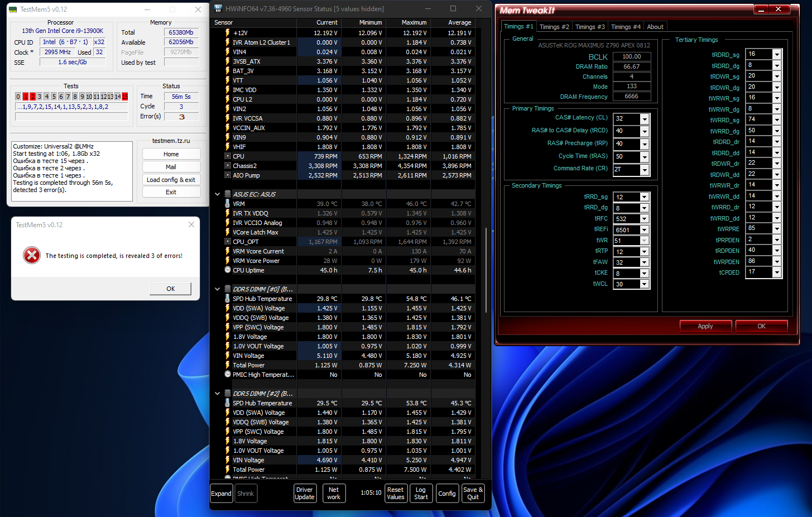
Task: Click Load config & exit button
Action: tap(171, 180)
